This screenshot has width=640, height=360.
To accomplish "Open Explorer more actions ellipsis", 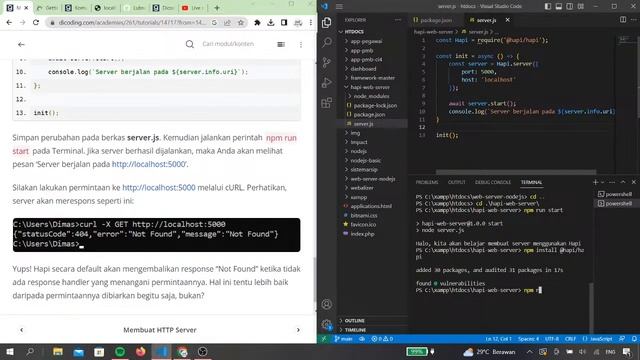I will pos(398,20).
